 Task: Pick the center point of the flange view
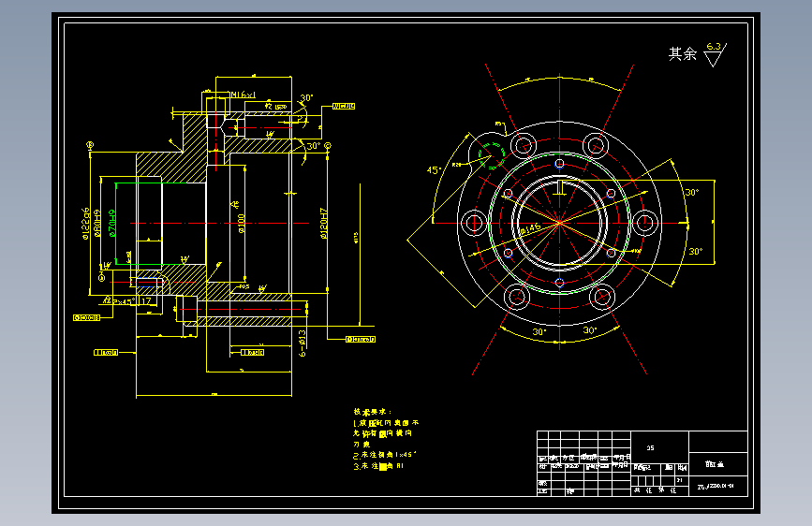pos(559,223)
